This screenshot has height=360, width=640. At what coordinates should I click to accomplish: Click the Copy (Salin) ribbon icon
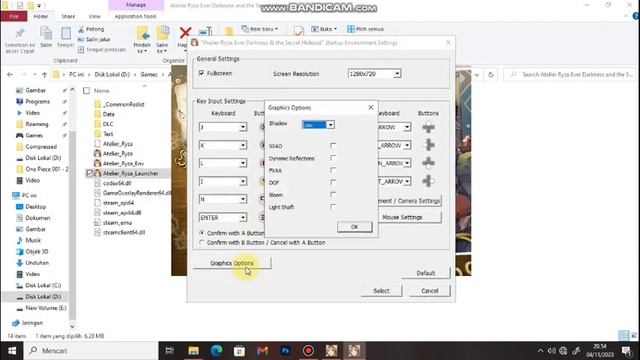point(46,33)
